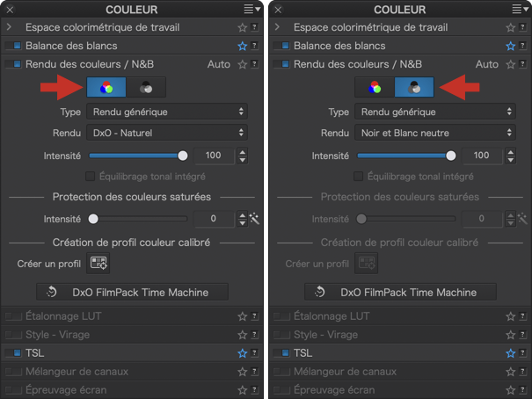Open help for Balance des blancs, left panel
The height and width of the screenshot is (399, 532).
click(254, 46)
